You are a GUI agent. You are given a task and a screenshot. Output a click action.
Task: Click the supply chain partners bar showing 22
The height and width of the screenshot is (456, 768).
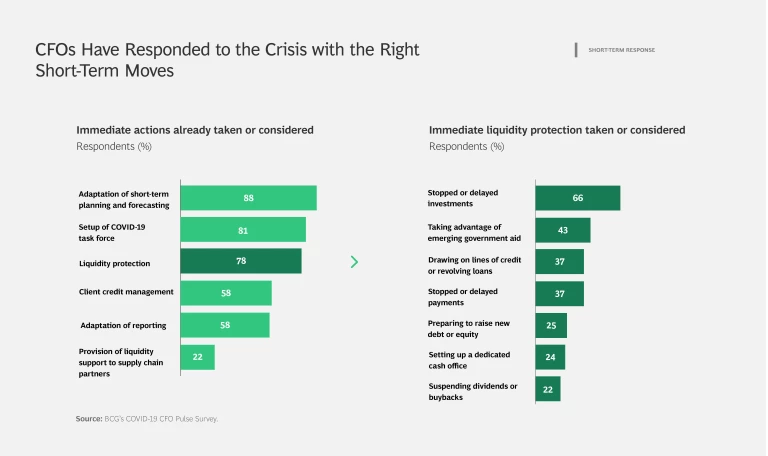coord(198,357)
